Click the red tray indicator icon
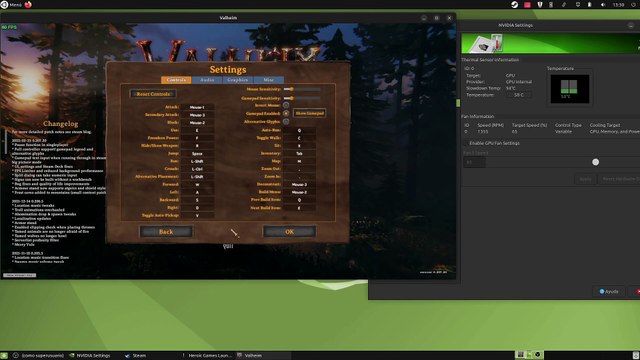The height and width of the screenshot is (360, 640). [x=527, y=4]
